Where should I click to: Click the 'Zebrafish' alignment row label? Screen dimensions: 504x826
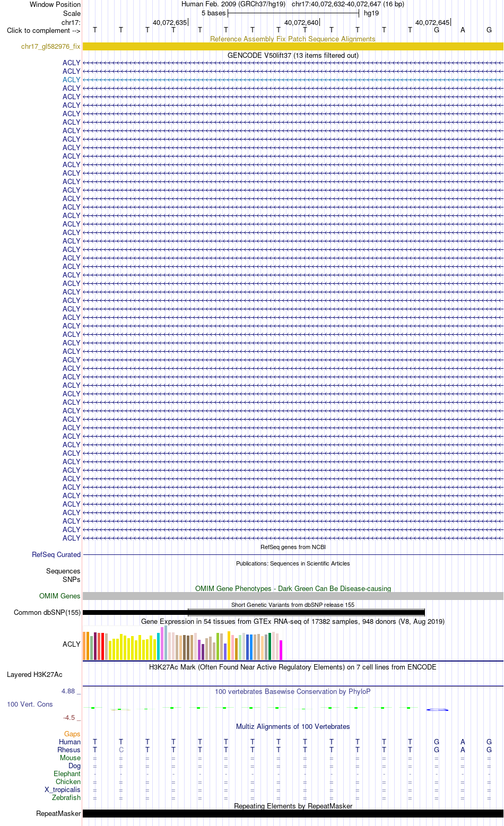(66, 798)
